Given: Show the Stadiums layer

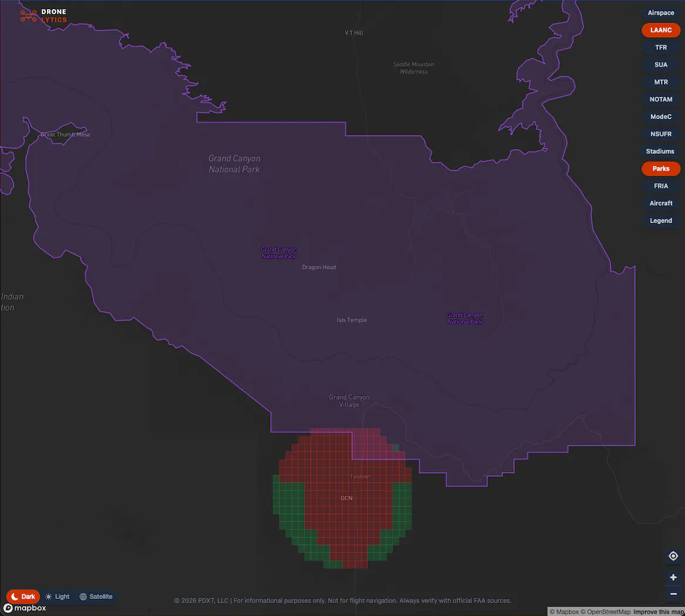Looking at the screenshot, I should (x=660, y=151).
